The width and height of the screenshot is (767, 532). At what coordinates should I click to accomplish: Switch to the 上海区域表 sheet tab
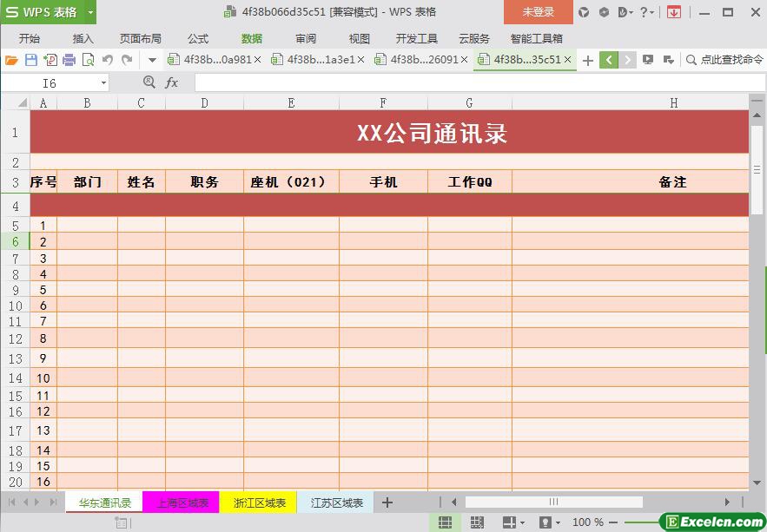pos(182,502)
